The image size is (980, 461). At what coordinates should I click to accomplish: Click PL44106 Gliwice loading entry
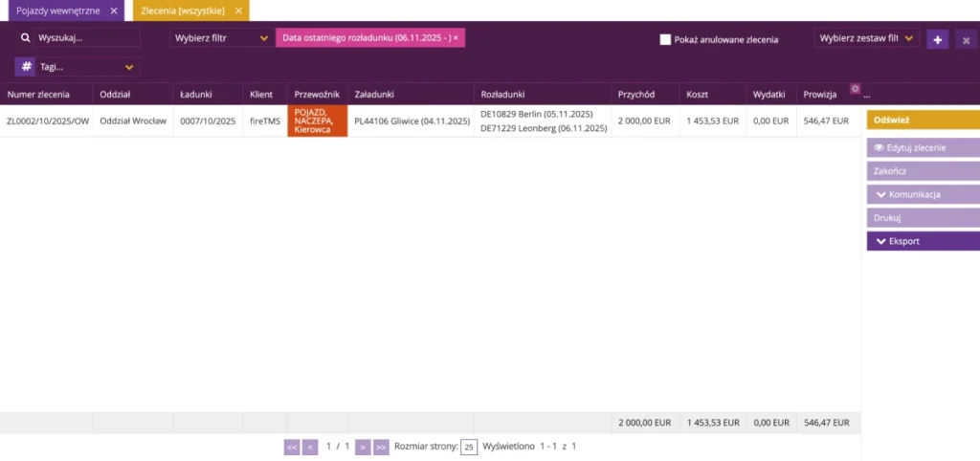tap(412, 121)
